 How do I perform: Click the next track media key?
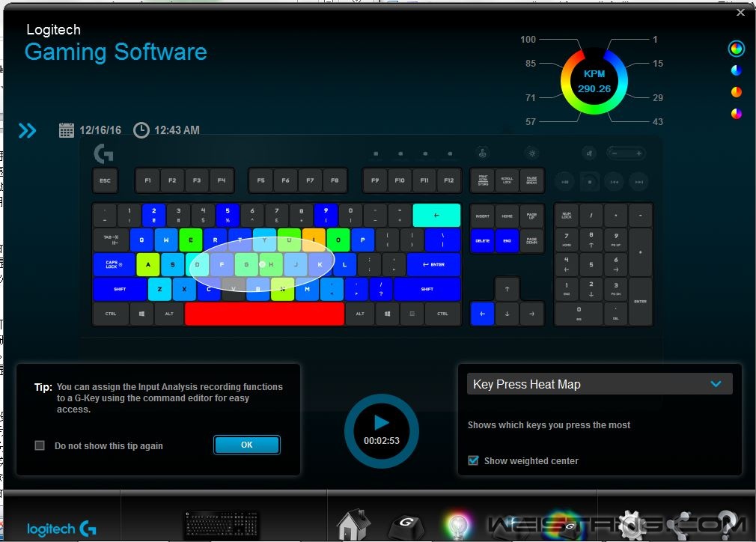(x=638, y=182)
